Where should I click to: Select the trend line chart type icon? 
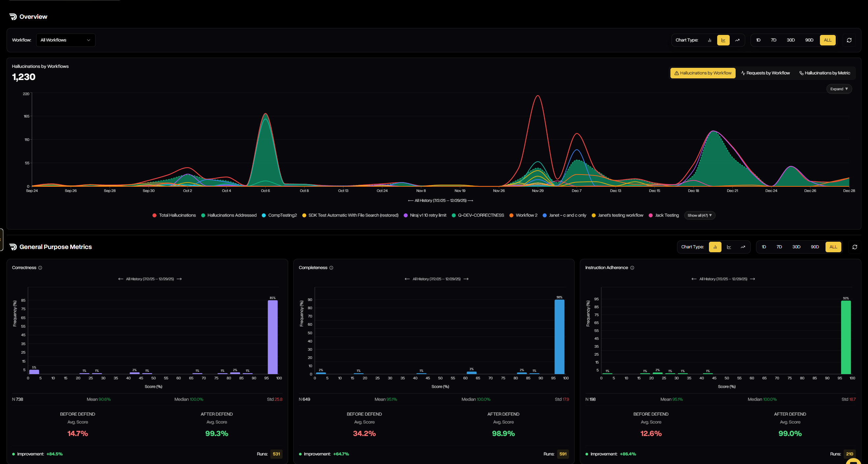tap(737, 40)
